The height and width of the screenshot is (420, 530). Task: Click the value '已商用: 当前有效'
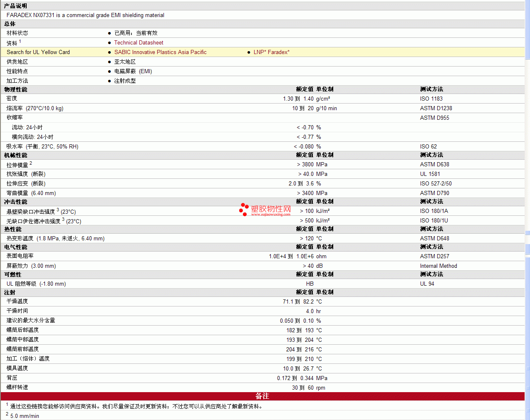pos(136,33)
